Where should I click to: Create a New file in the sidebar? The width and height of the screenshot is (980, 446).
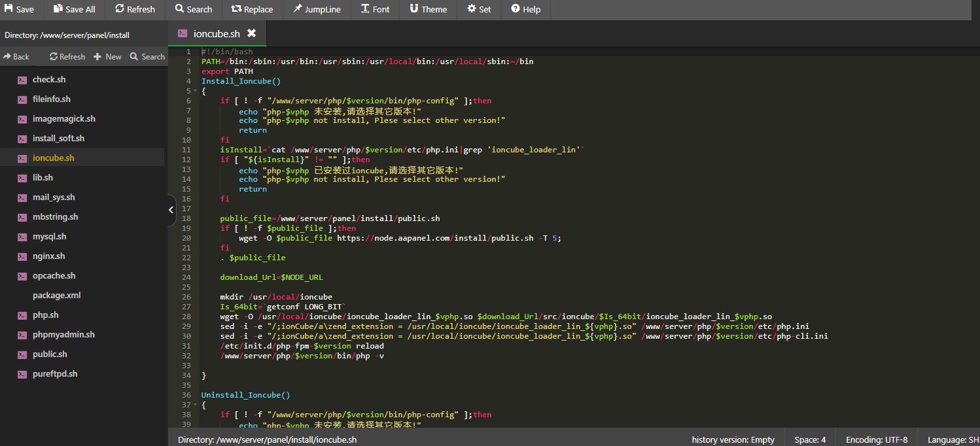coord(107,57)
